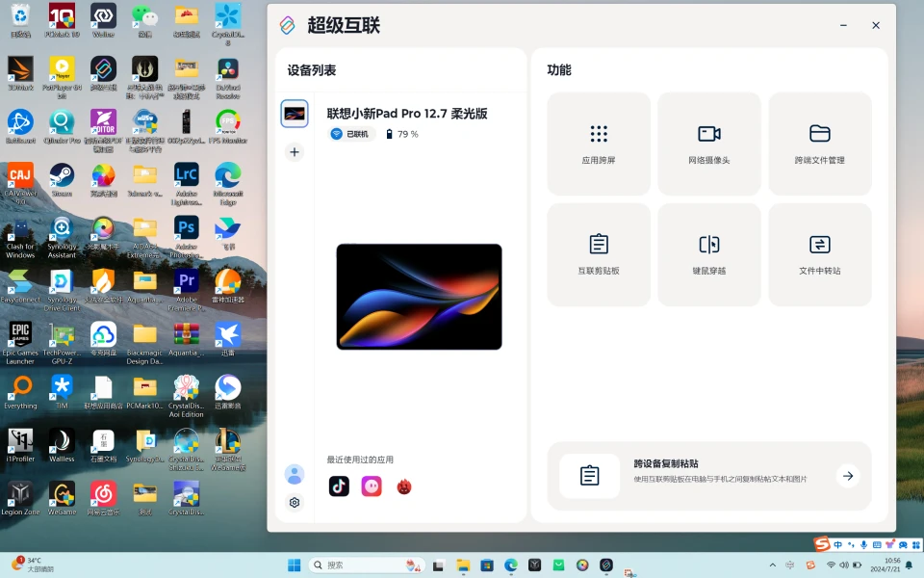924x578 pixels.
Task: Open WeChat desktop shortcut
Action: (145, 20)
